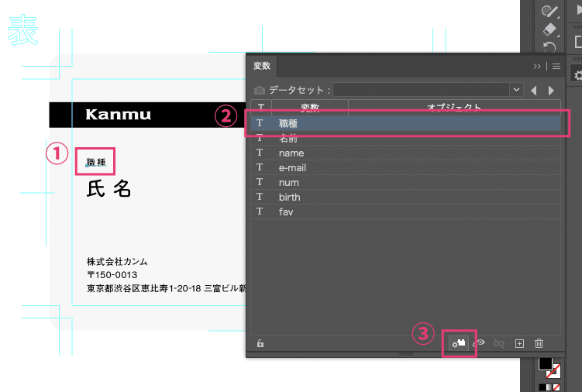
Task: Click the 変数 column header
Action: tap(310, 105)
